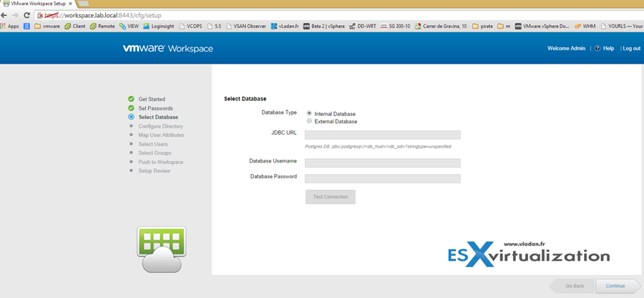
Task: Click the Postgres DB JDBC hint text
Action: [379, 147]
